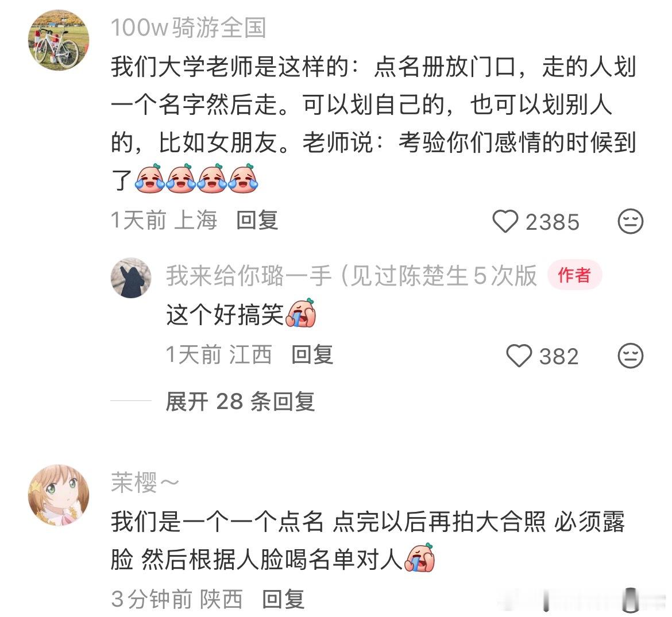Viewport: 672px width, 617px height.
Task: Select the comment text about 拍大合照
Action: click(x=368, y=541)
